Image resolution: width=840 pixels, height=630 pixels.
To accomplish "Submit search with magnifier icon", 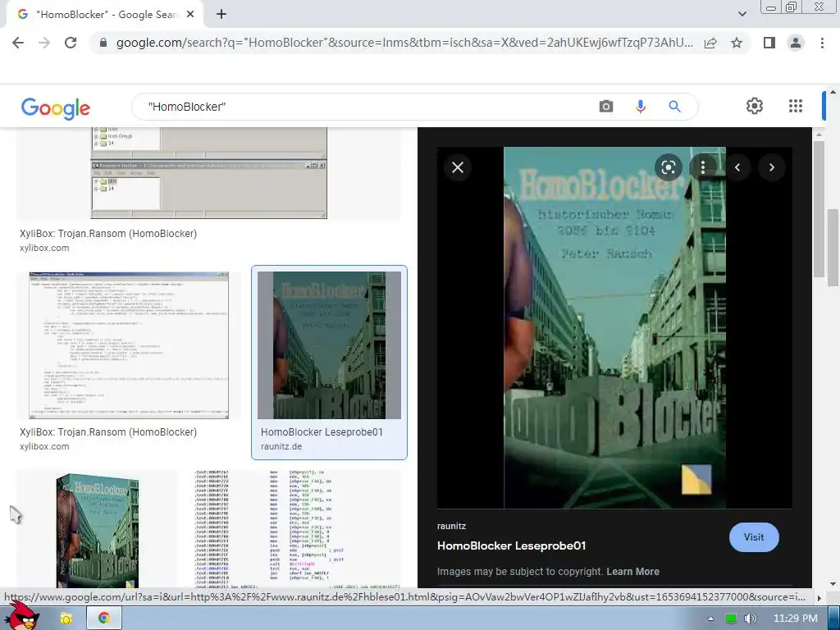I will point(674,107).
